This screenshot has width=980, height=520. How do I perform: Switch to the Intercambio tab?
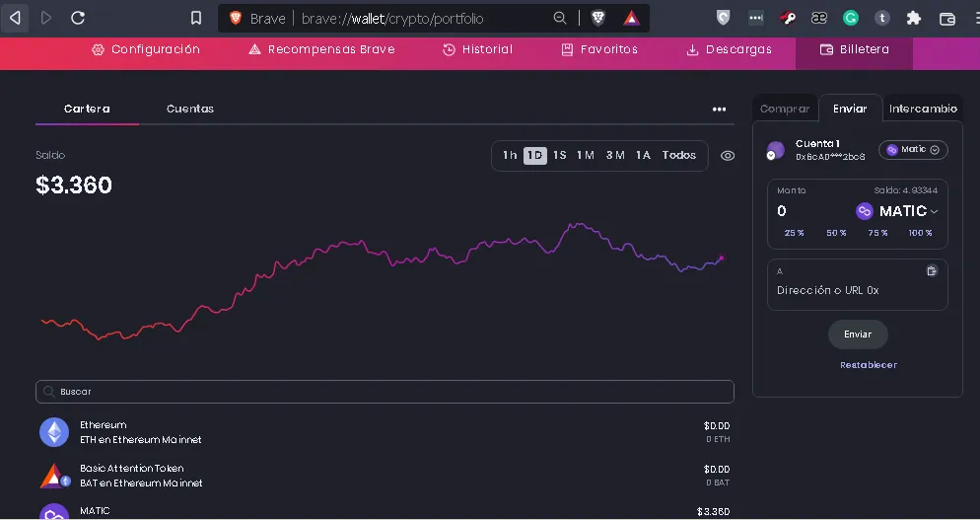tap(923, 109)
